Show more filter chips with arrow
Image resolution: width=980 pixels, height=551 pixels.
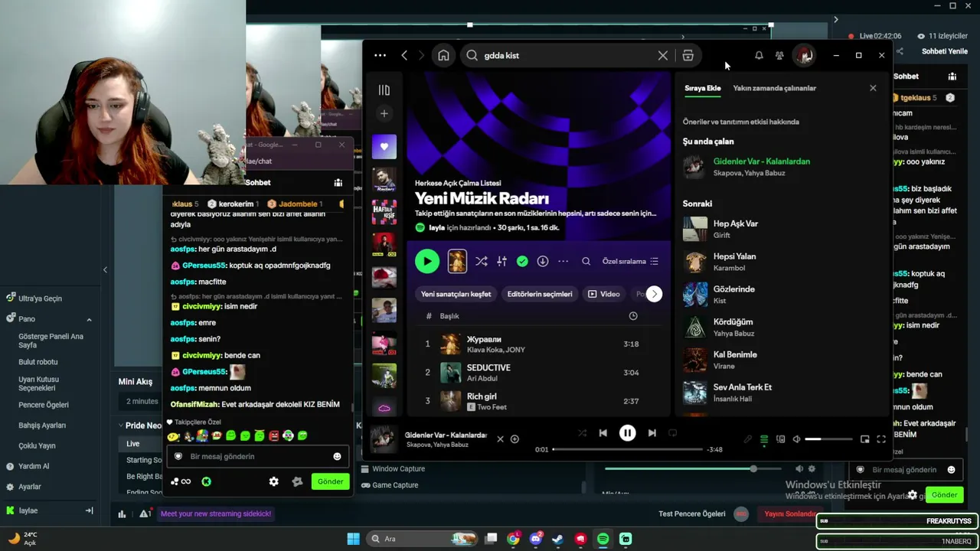[654, 294]
